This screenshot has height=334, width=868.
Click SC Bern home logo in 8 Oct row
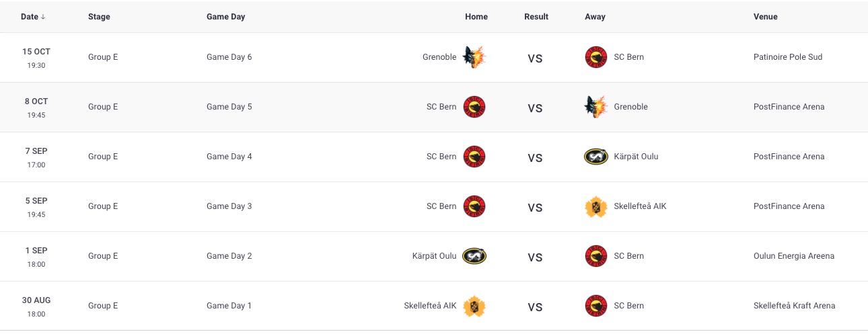474,107
